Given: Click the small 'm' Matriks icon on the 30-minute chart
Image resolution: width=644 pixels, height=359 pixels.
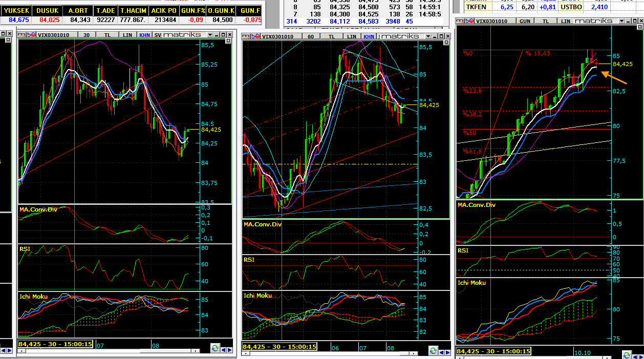Looking at the screenshot, I should (x=21, y=34).
